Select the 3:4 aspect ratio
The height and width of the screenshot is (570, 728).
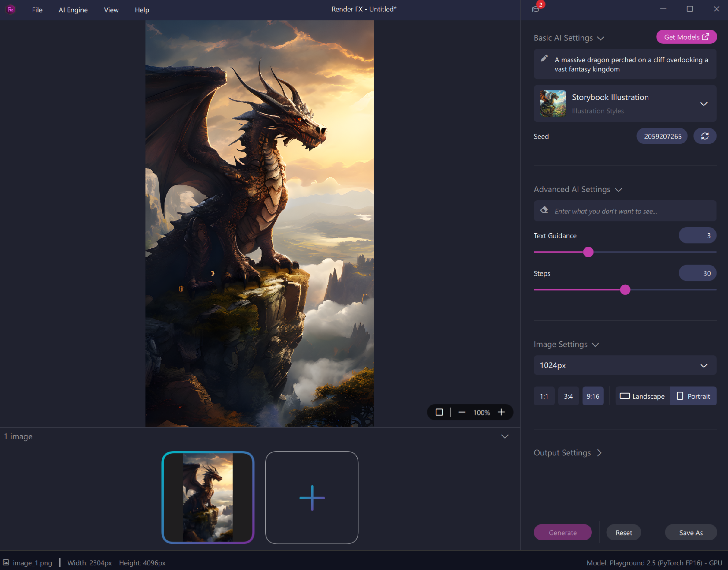point(568,396)
